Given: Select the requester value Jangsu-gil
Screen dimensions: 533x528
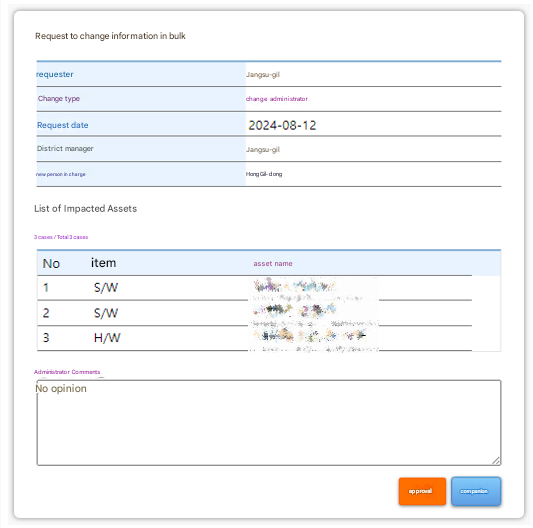Looking at the screenshot, I should tap(262, 74).
